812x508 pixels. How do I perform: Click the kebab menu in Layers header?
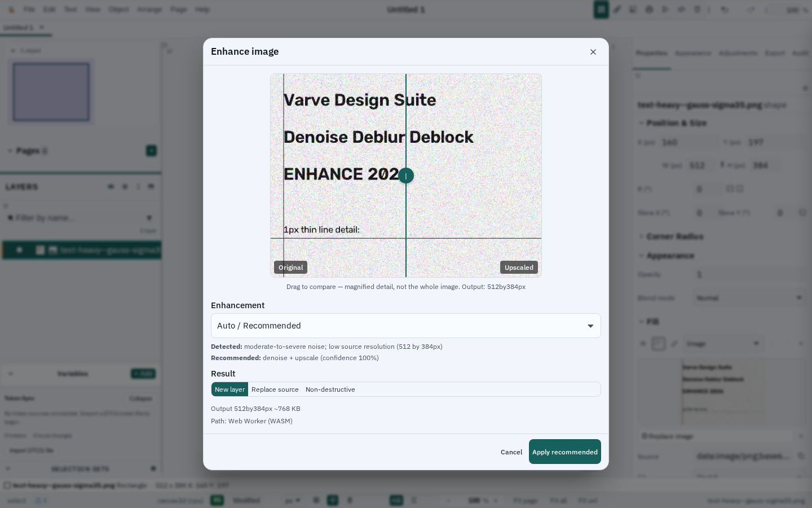(x=139, y=187)
